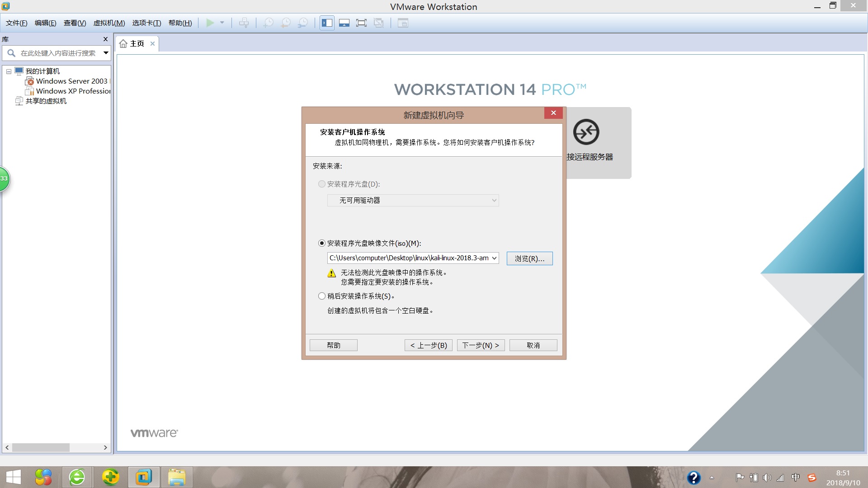Viewport: 868px width, 488px height.
Task: Click the VMware Workstation taskbar icon
Action: click(x=144, y=477)
